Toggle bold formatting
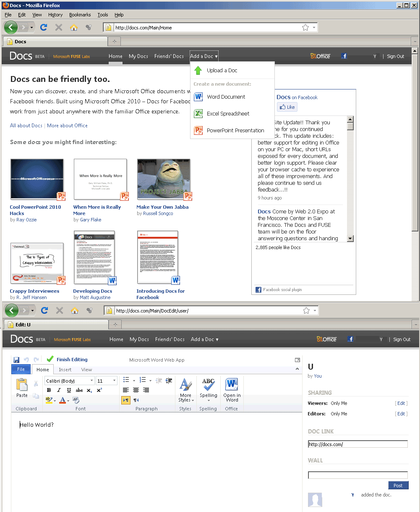 (49, 390)
